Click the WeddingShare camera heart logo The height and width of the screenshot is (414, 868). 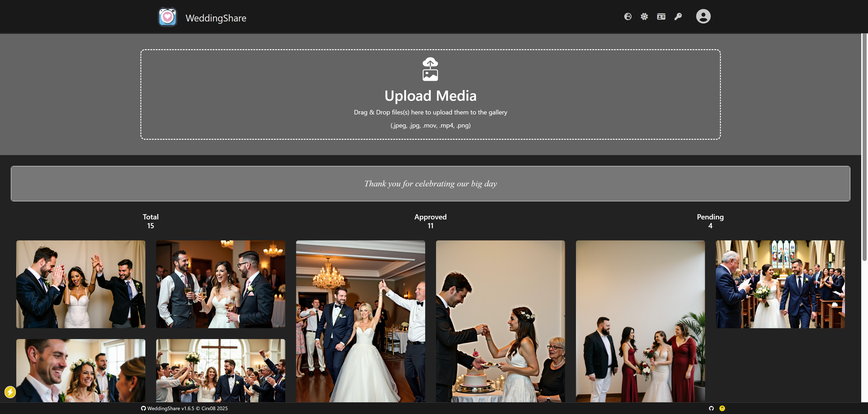167,17
